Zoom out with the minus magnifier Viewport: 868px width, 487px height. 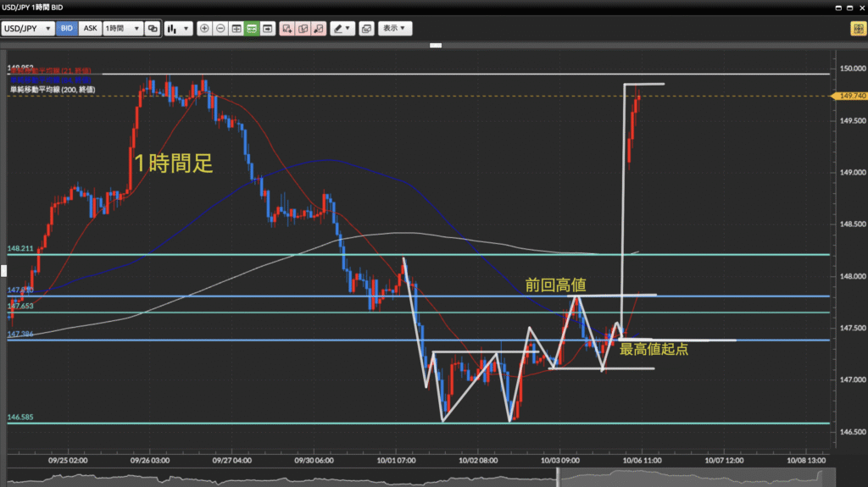pos(220,28)
